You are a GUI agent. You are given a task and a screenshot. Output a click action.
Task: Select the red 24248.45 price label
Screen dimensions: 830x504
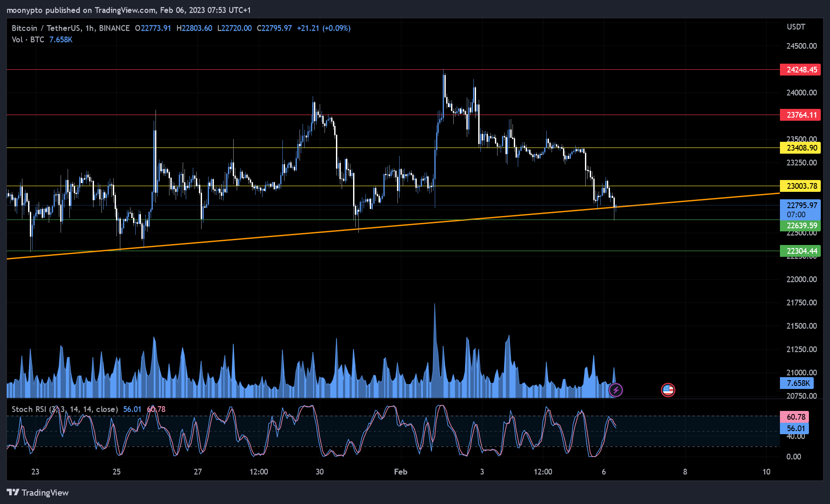tap(800, 69)
